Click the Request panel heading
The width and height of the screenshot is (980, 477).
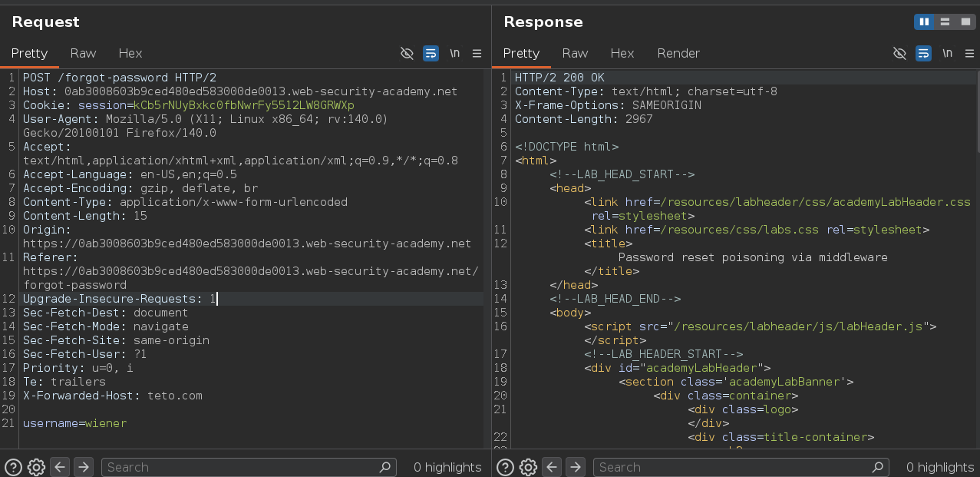point(45,22)
